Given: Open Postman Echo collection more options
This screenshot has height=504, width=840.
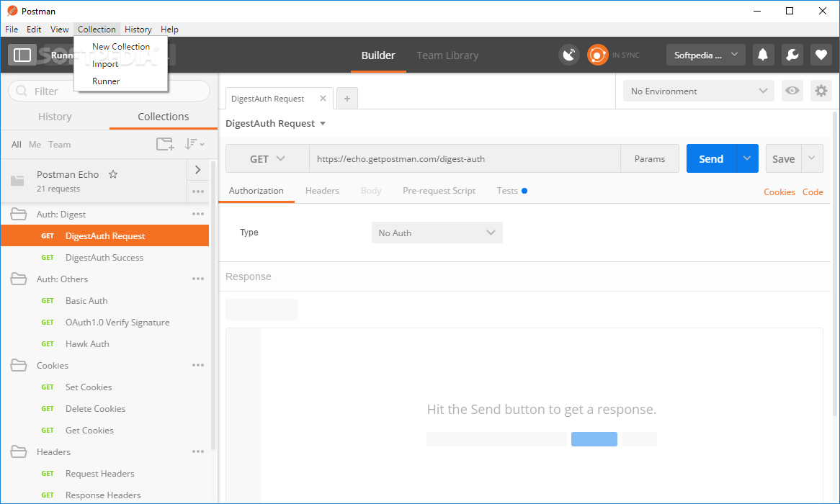Looking at the screenshot, I should (197, 192).
